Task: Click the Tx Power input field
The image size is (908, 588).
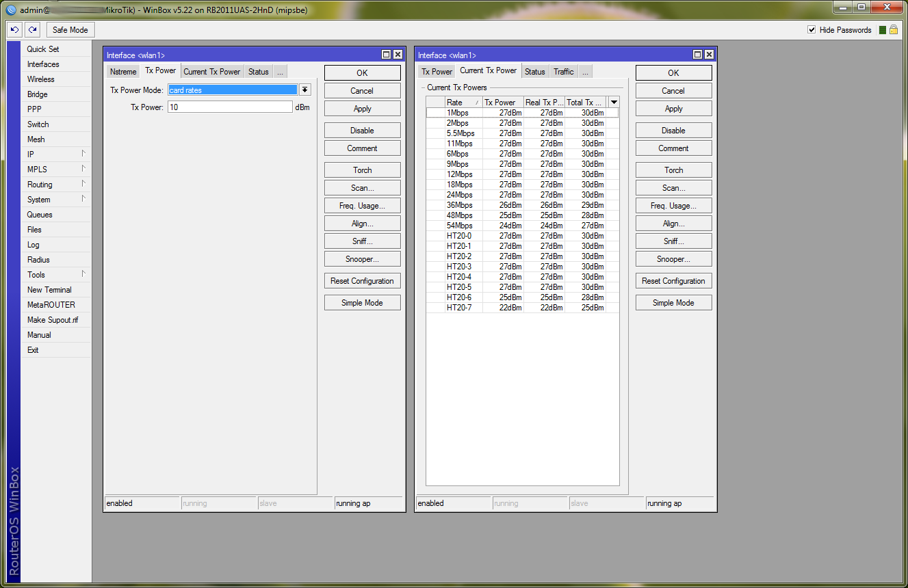Action: [x=230, y=107]
